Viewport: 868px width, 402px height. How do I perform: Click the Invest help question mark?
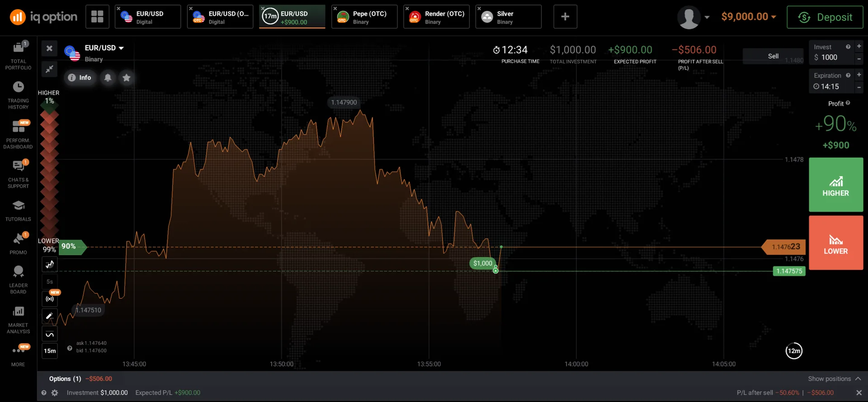click(x=848, y=47)
